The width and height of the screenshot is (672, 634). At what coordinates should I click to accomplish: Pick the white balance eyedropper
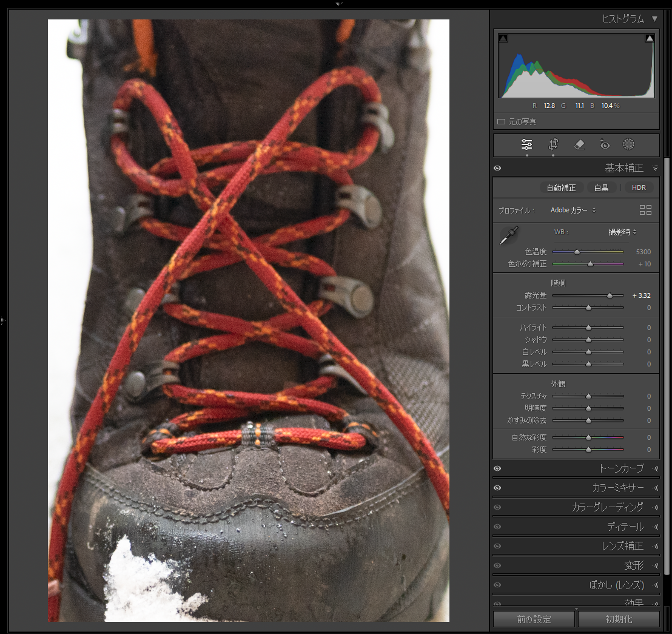508,236
